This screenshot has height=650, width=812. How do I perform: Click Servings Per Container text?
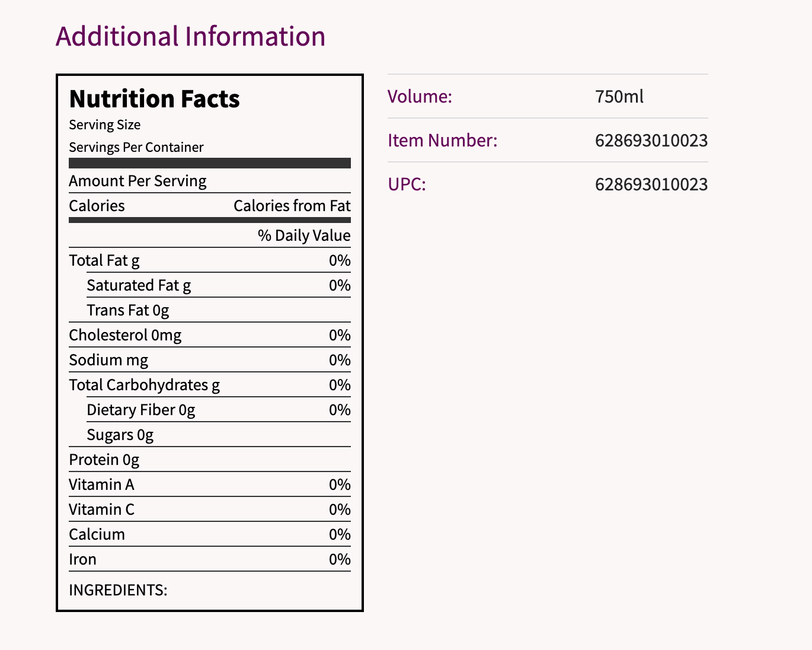click(x=136, y=148)
